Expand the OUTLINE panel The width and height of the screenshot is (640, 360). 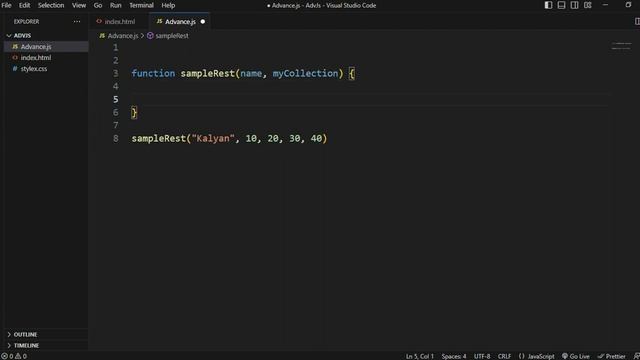point(25,334)
